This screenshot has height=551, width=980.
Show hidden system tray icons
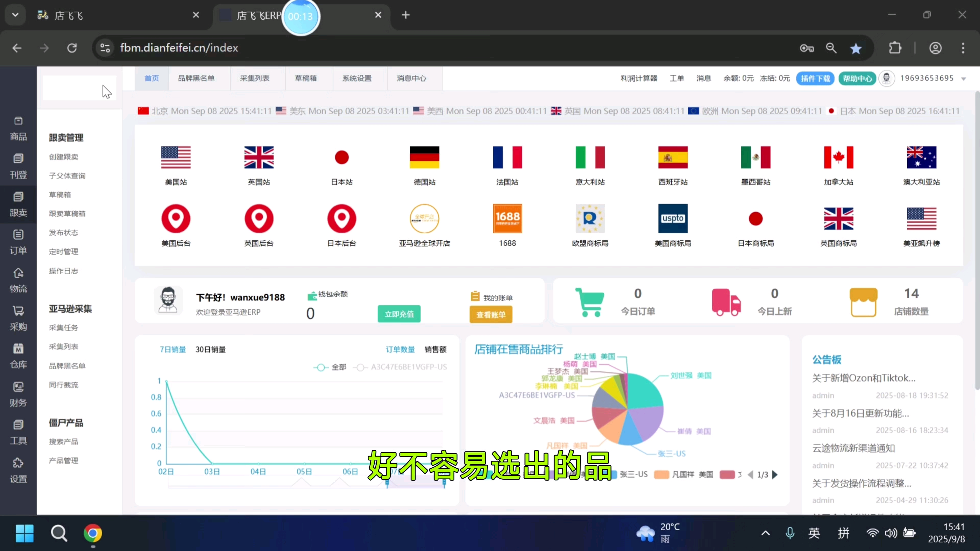765,533
